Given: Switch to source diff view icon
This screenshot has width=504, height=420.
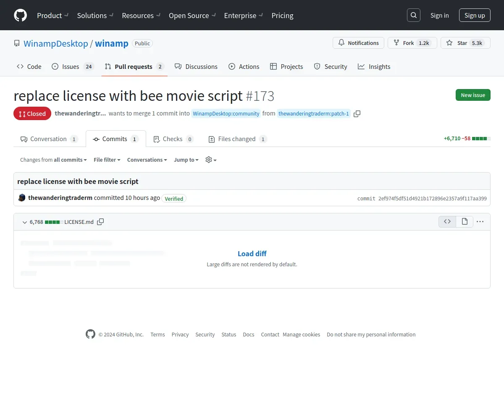Looking at the screenshot, I should [447, 221].
